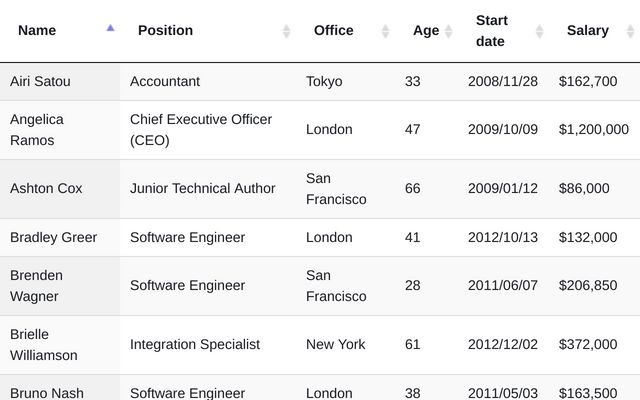
Task: Sort table by Name header
Action: click(x=37, y=30)
